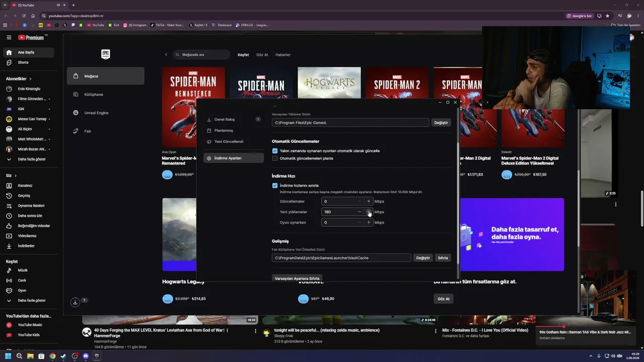Select İndirme Ayarları in downloads panel

(x=233, y=158)
